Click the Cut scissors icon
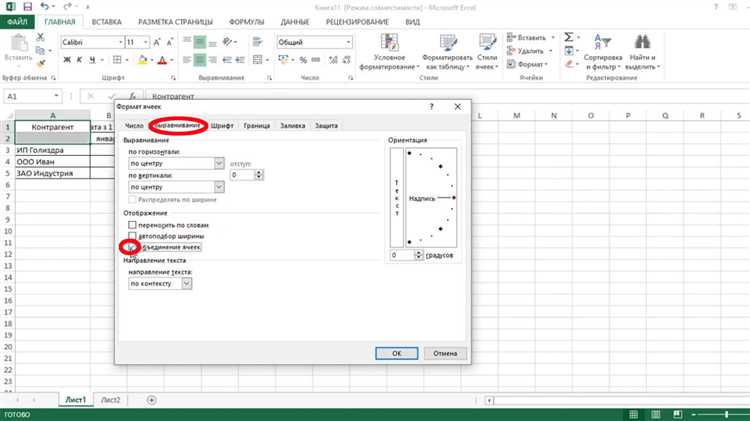This screenshot has height=421, width=750. point(41,37)
